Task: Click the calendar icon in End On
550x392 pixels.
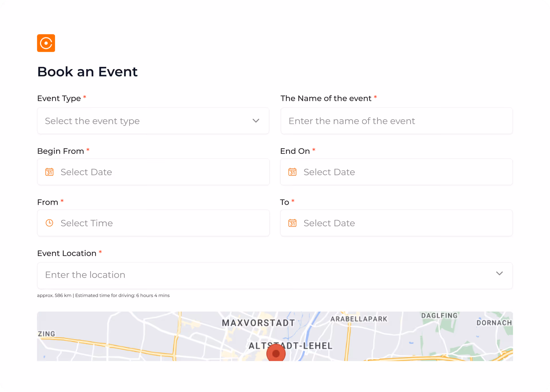Action: 292,172
